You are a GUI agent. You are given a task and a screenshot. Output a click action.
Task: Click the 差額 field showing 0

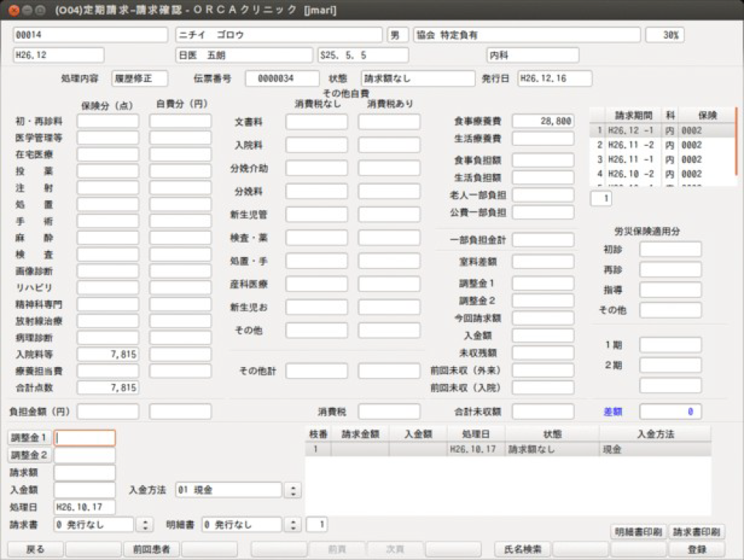click(x=670, y=412)
